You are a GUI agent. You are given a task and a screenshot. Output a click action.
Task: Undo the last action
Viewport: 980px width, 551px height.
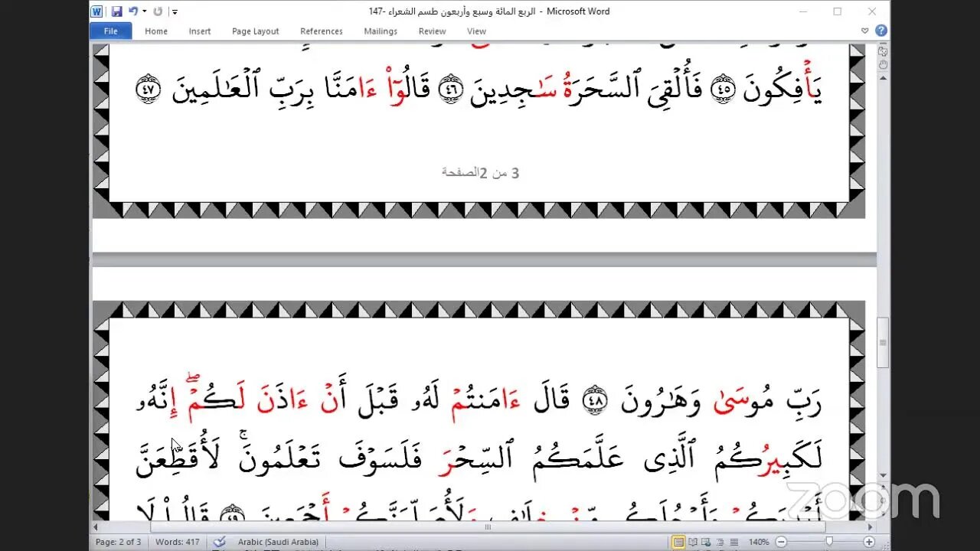[x=133, y=11]
